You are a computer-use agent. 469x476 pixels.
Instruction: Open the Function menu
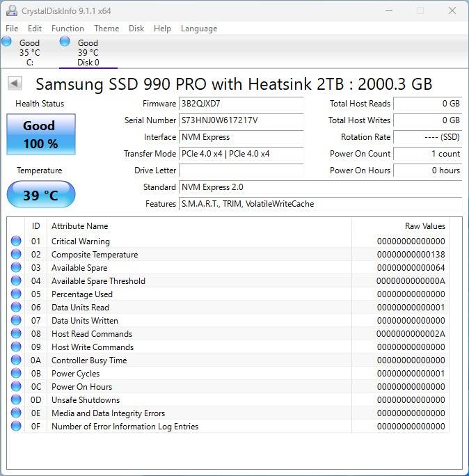pyautogui.click(x=67, y=29)
